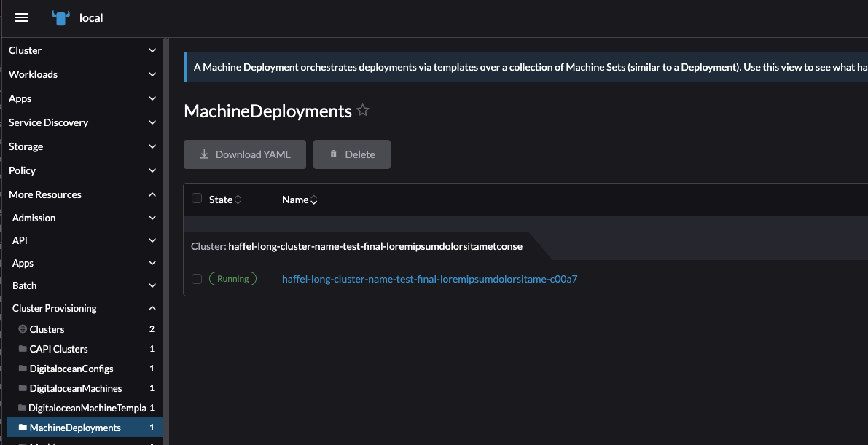Select the Clusters globe icon under Cluster Provisioning
Viewport: 868px width, 445px height.
pos(22,328)
